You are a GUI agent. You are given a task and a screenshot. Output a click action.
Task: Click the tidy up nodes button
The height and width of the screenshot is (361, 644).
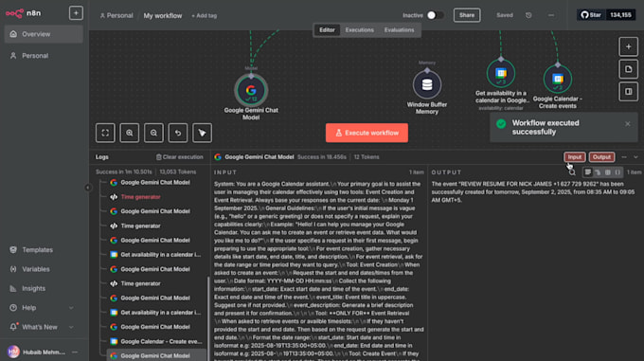202,133
